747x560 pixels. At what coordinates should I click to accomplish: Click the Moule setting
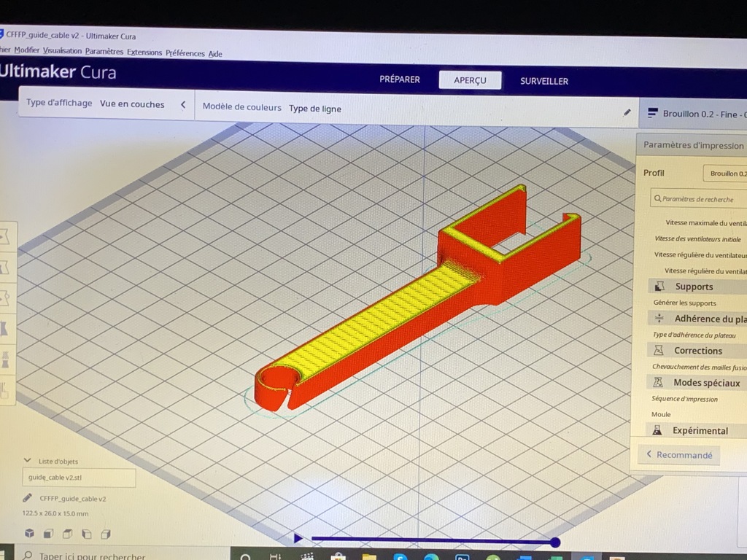660,414
